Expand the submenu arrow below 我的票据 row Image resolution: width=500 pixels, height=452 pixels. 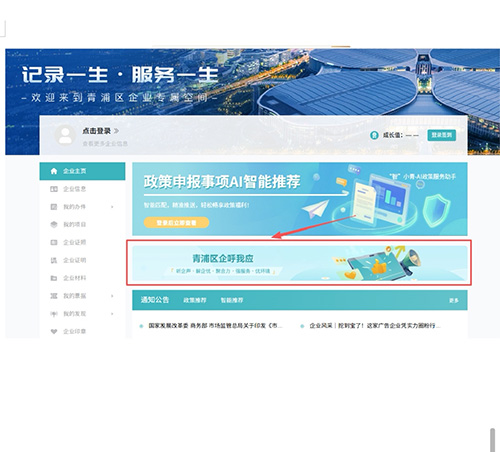pos(112,314)
